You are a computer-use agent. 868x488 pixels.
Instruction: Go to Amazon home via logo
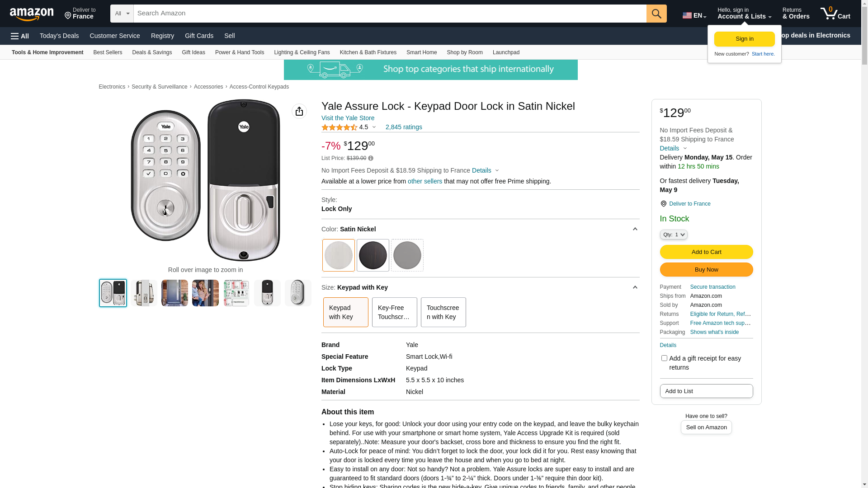click(x=32, y=14)
